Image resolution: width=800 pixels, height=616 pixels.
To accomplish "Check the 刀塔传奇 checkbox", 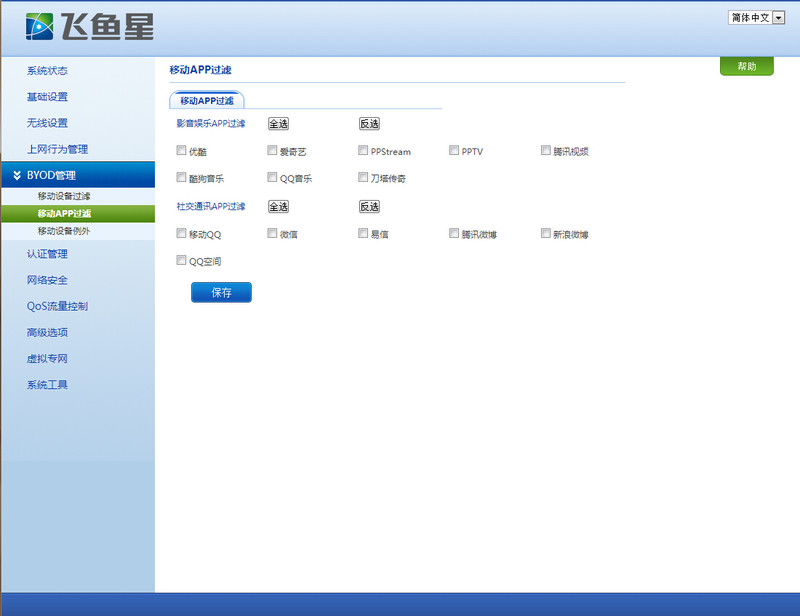I will click(x=363, y=177).
